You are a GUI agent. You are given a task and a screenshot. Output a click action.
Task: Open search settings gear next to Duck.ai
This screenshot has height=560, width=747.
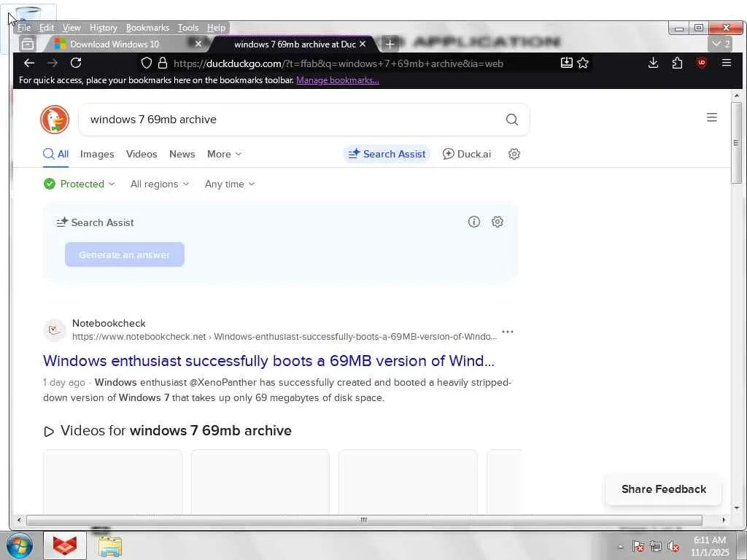[514, 154]
